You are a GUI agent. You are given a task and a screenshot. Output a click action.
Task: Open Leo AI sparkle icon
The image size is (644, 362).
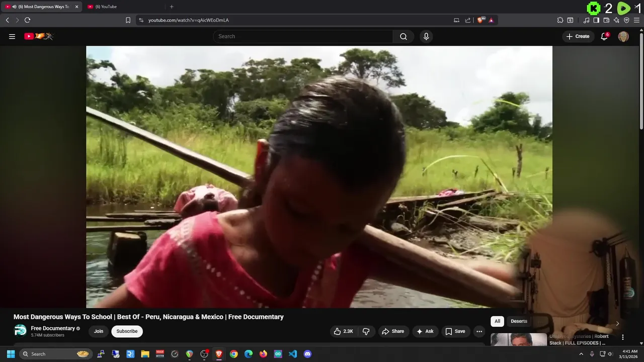[x=616, y=20]
